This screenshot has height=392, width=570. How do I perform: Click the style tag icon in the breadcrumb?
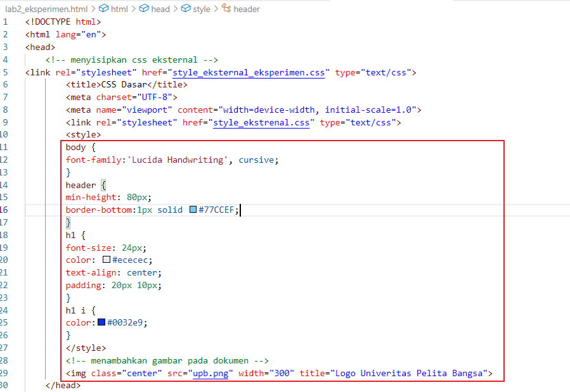(x=185, y=8)
